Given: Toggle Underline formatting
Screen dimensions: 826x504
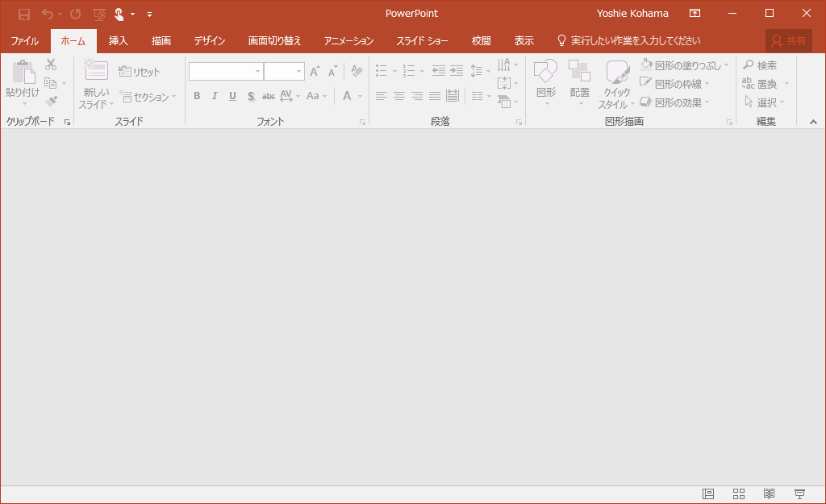Looking at the screenshot, I should (232, 96).
